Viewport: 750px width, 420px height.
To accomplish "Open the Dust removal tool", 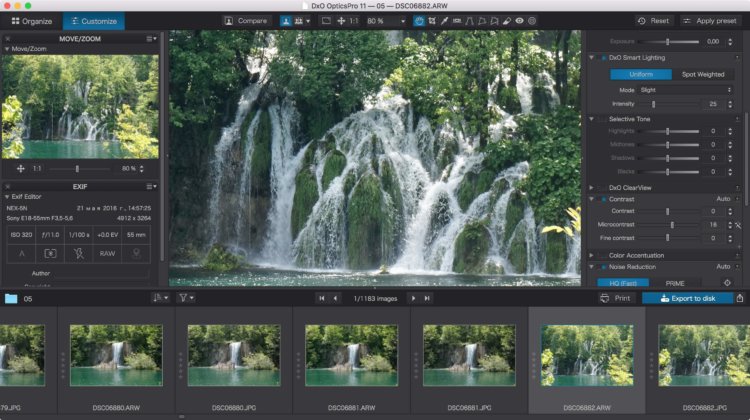I will click(507, 21).
